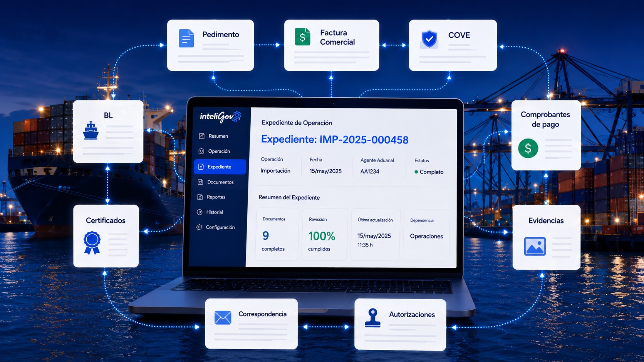
Task: Click the blue document icon on Pedimento card
Action: 186,38
